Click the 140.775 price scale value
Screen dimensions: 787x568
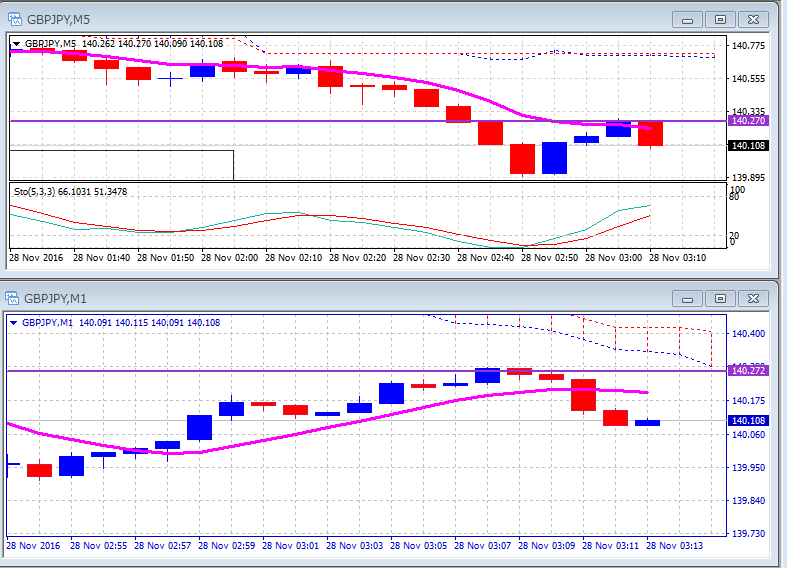coord(748,46)
